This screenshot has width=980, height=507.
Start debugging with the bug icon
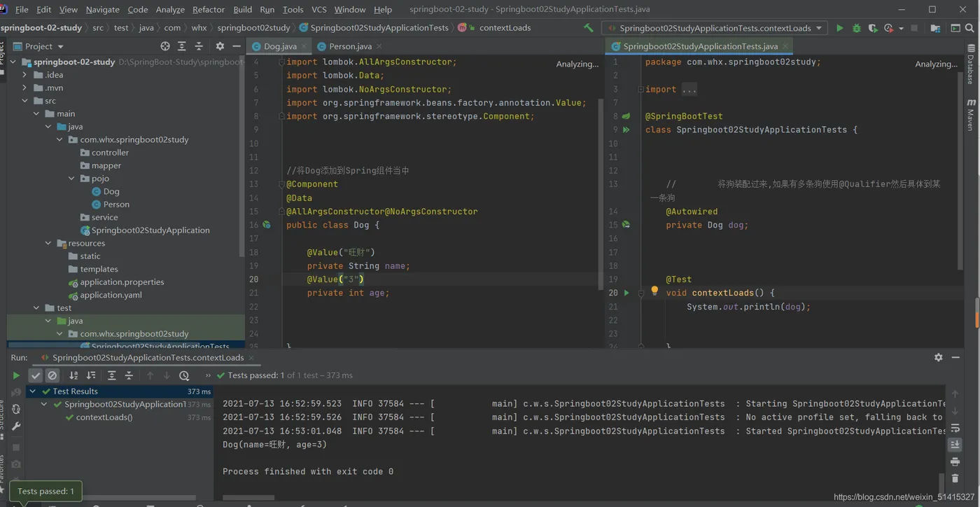(x=856, y=28)
